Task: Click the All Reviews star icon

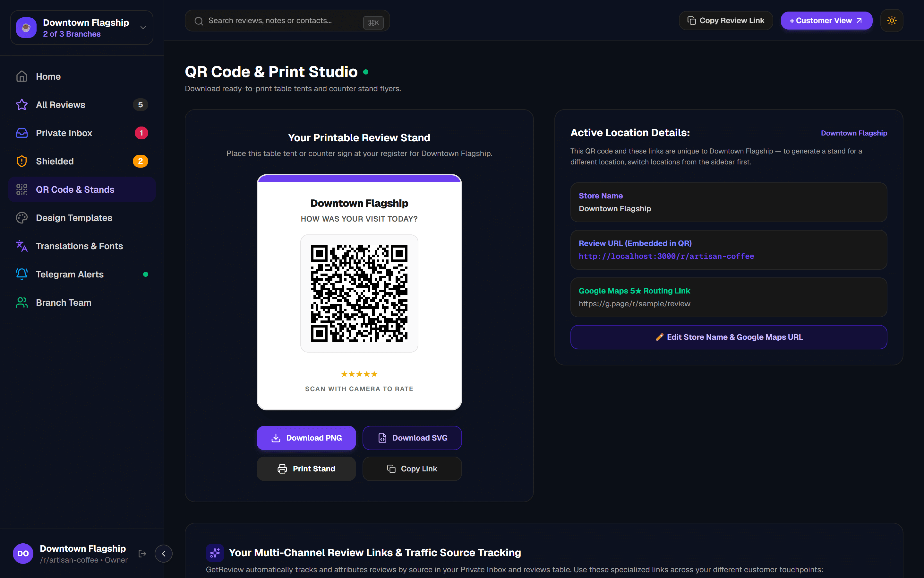Action: coord(22,105)
